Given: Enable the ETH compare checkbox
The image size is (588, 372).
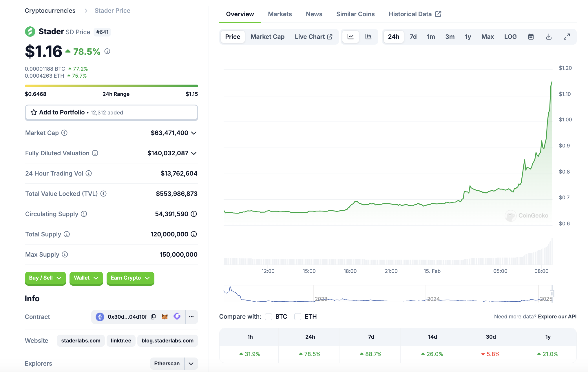Looking at the screenshot, I should pos(298,316).
